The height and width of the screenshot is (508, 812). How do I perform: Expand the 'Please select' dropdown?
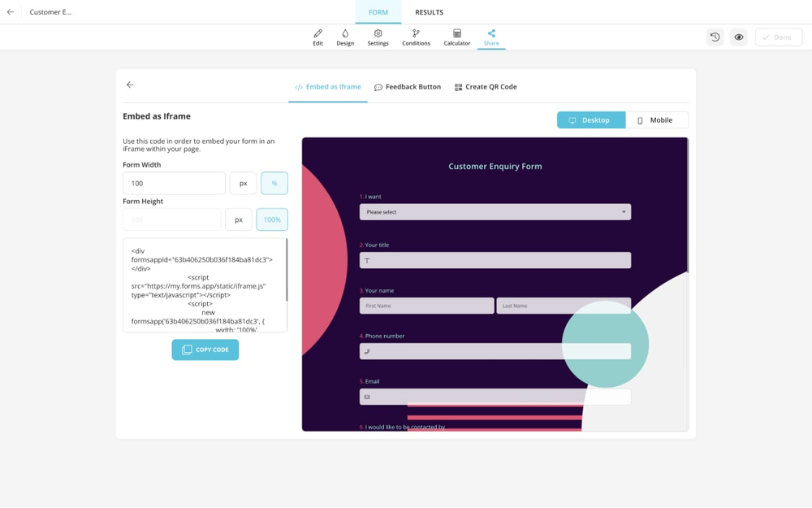tap(495, 212)
